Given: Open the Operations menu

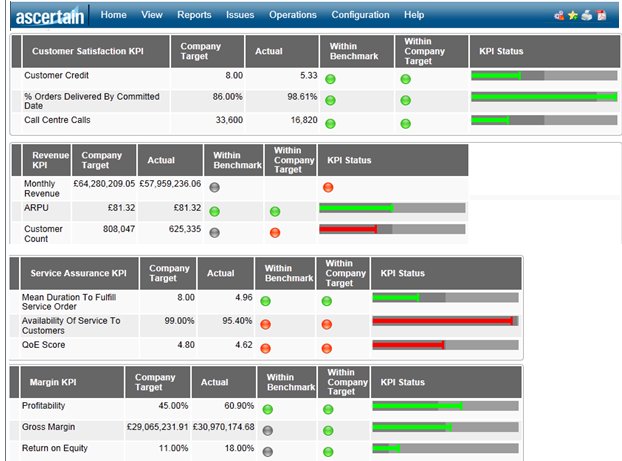Looking at the screenshot, I should pyautogui.click(x=293, y=15).
